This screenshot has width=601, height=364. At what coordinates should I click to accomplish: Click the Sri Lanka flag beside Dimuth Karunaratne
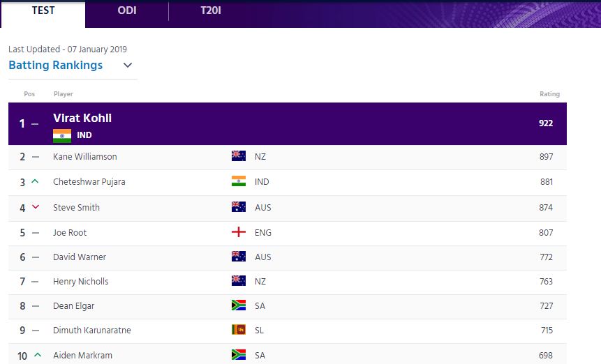[239, 330]
